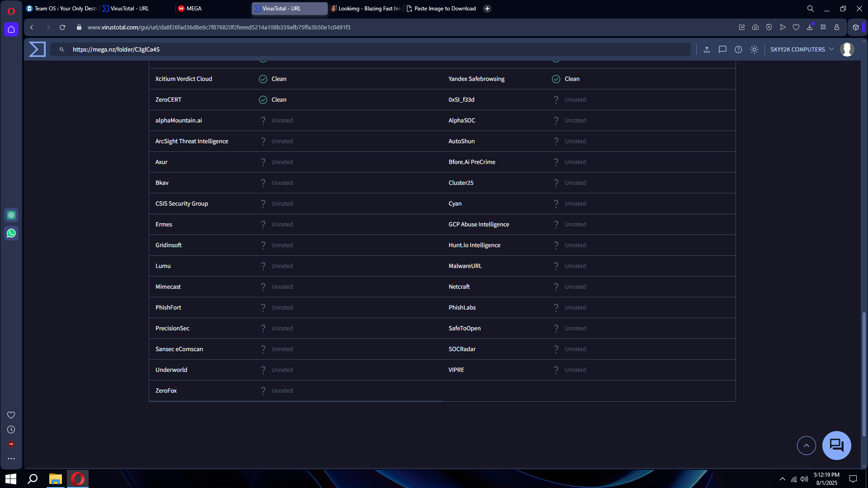Open File Explorer from taskbar
Viewport: 868px width, 488px height.
55,479
